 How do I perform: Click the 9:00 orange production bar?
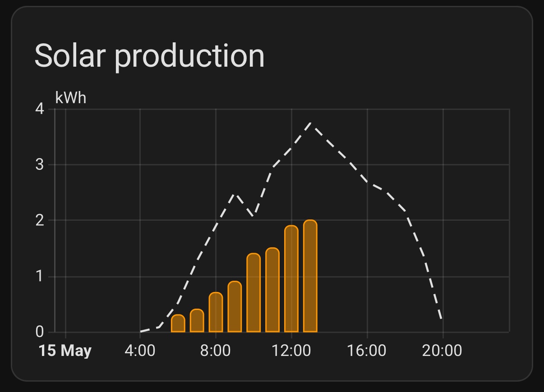click(235, 307)
